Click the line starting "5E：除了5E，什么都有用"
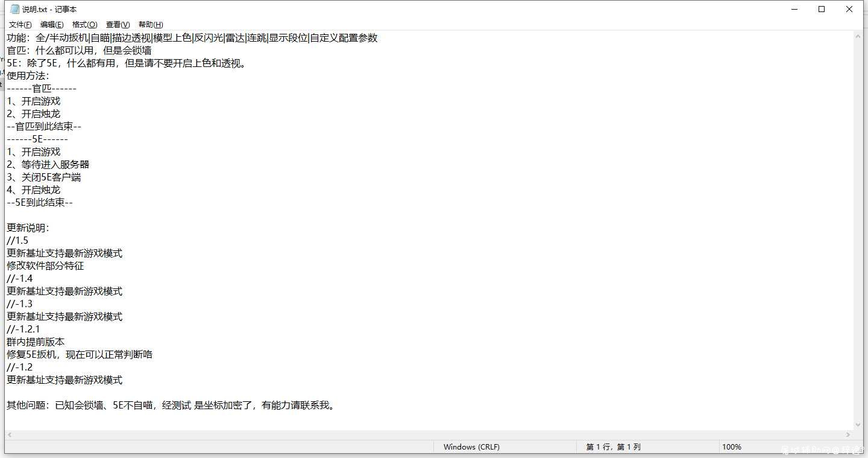This screenshot has height=458, width=868. point(127,63)
